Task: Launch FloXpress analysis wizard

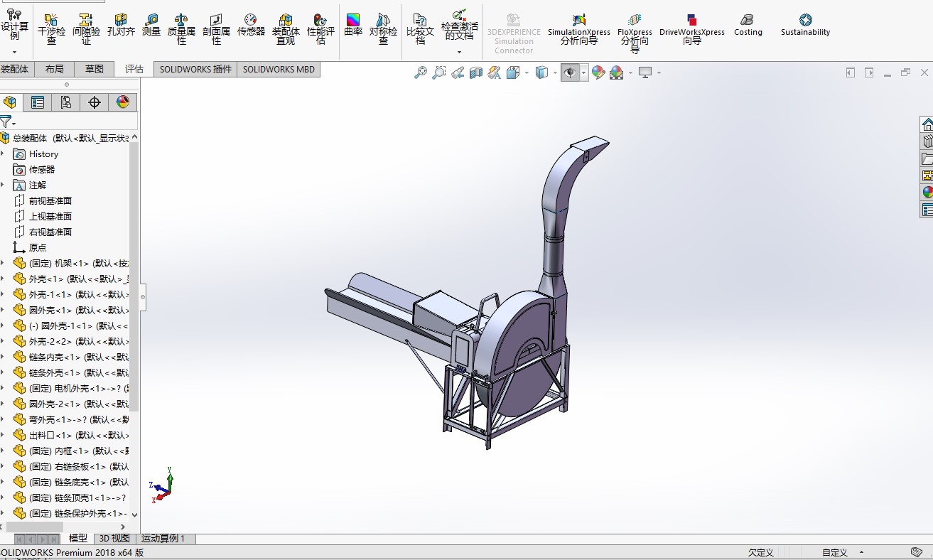Action: [x=635, y=33]
